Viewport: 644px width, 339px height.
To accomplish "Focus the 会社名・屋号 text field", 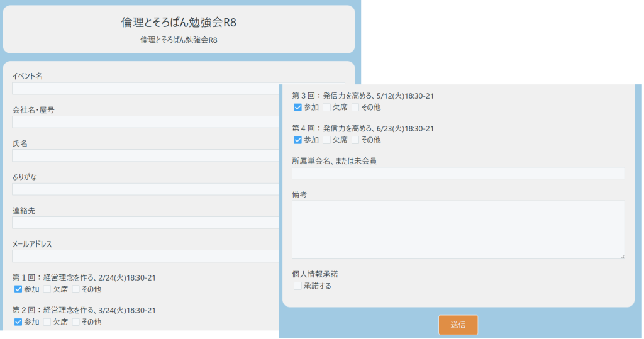I will (145, 122).
